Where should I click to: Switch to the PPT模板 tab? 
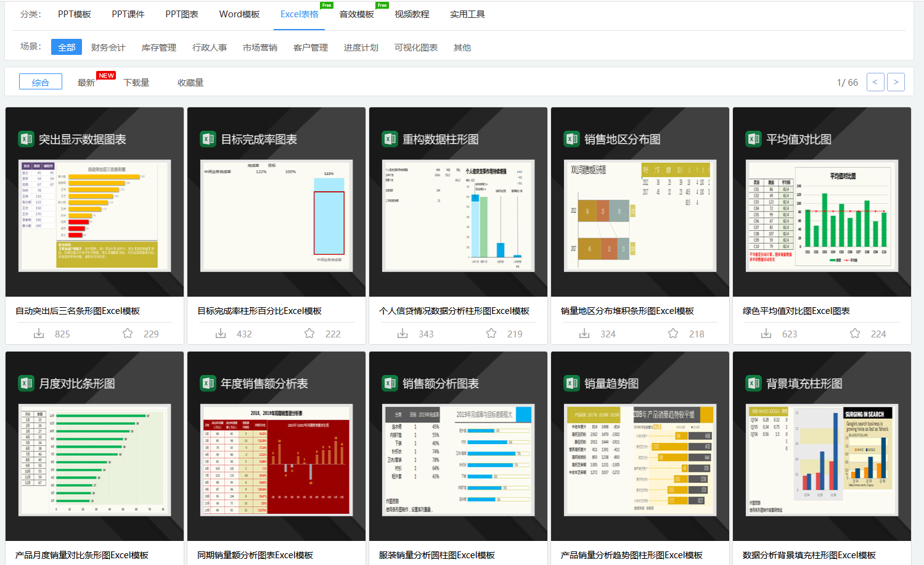click(x=75, y=14)
